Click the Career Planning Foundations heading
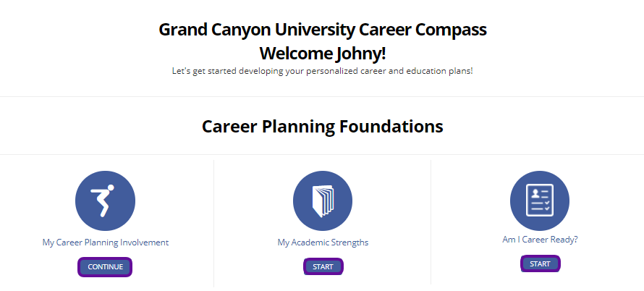The height and width of the screenshot is (291, 644). point(323,126)
